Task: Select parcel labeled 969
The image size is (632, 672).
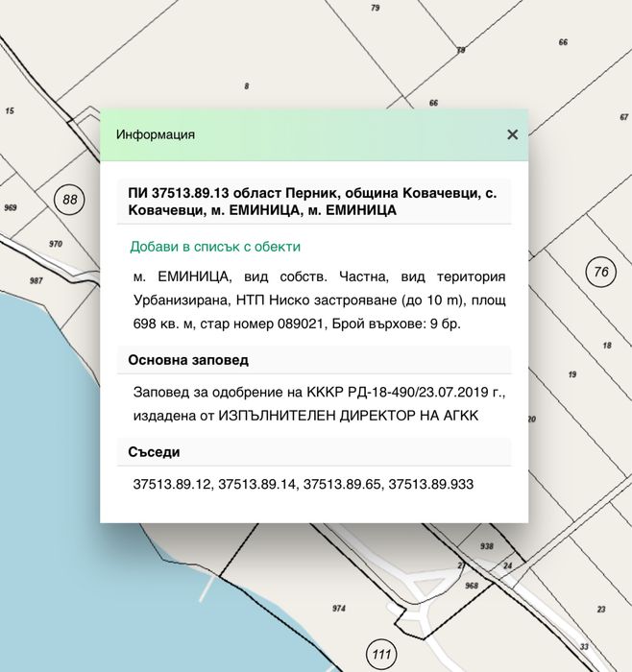Action: coord(11,207)
